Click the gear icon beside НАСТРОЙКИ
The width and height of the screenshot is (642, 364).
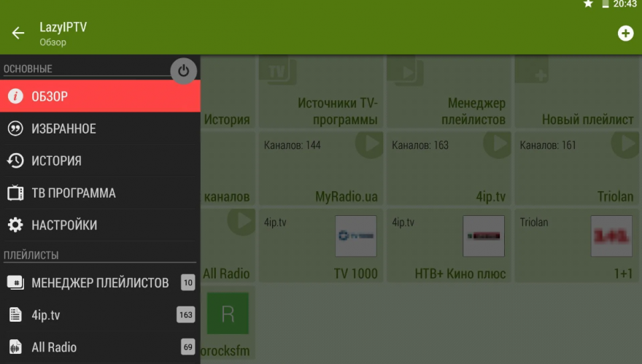[15, 225]
